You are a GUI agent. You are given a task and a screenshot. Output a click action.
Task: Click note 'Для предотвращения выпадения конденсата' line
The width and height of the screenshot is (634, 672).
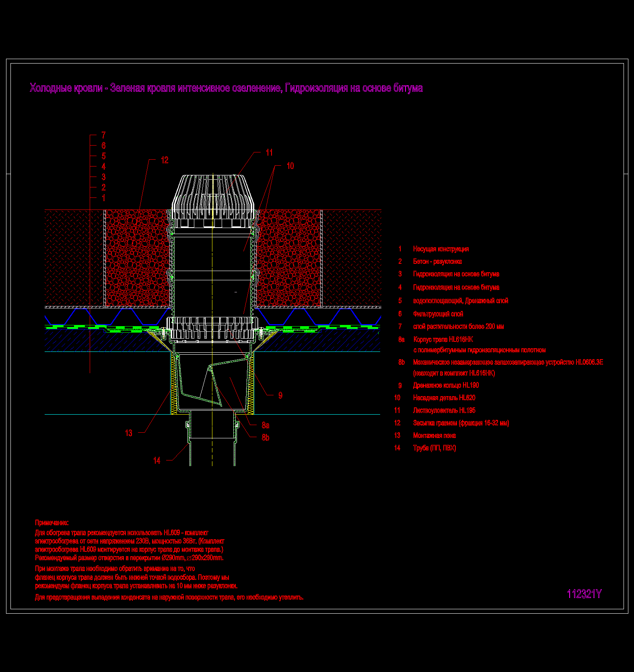click(x=169, y=597)
